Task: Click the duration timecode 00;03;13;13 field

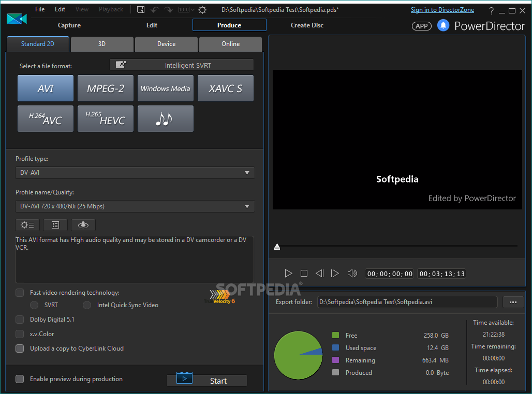Action: tap(442, 274)
